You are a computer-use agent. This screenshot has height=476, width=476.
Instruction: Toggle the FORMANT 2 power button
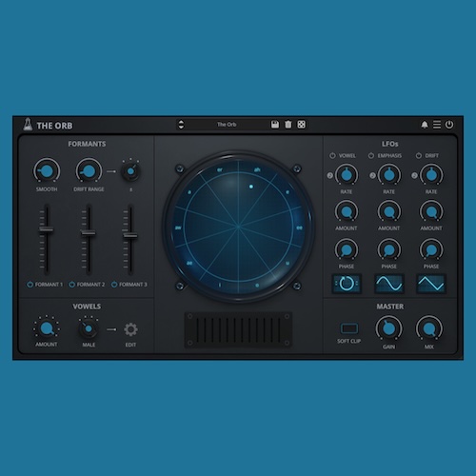72,285
